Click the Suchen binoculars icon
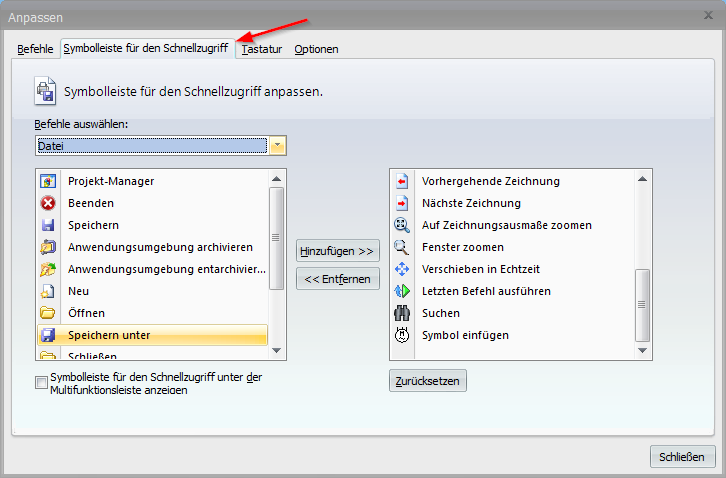The width and height of the screenshot is (726, 478). coord(402,313)
